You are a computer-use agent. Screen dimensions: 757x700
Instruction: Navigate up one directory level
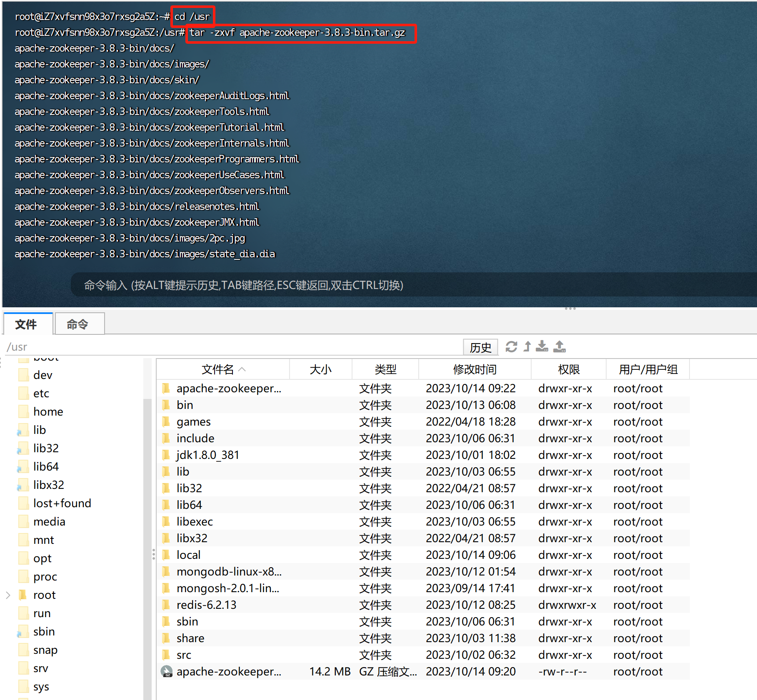coord(527,347)
